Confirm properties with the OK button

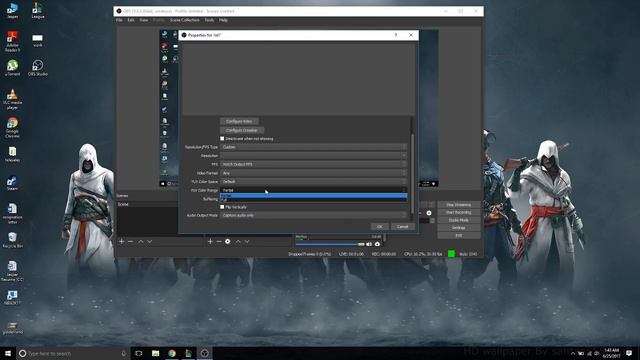coord(380,227)
